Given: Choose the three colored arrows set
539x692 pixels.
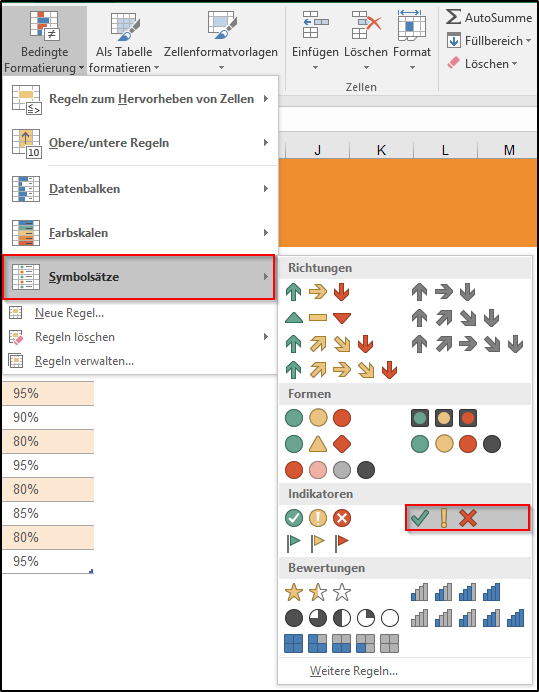Looking at the screenshot, I should click(x=318, y=292).
